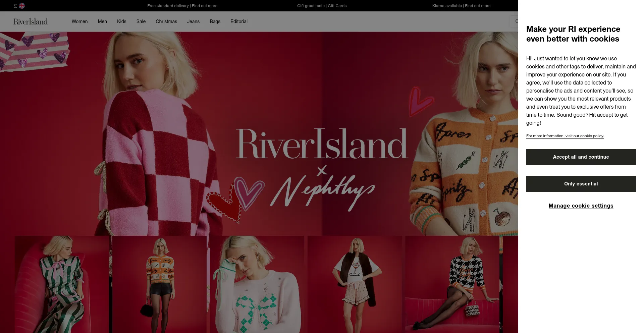Open the Jeans menu
The width and height of the screenshot is (644, 333).
tap(193, 21)
